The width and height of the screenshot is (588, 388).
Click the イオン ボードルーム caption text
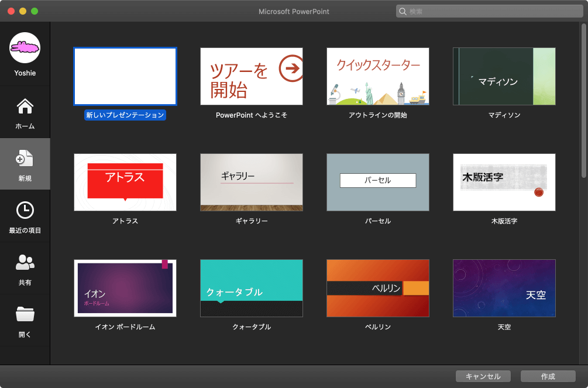125,327
